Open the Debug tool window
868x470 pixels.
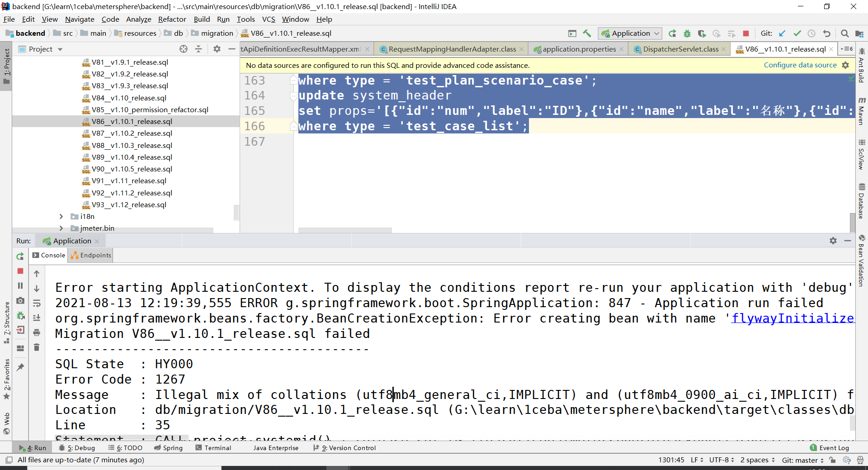[x=77, y=448]
